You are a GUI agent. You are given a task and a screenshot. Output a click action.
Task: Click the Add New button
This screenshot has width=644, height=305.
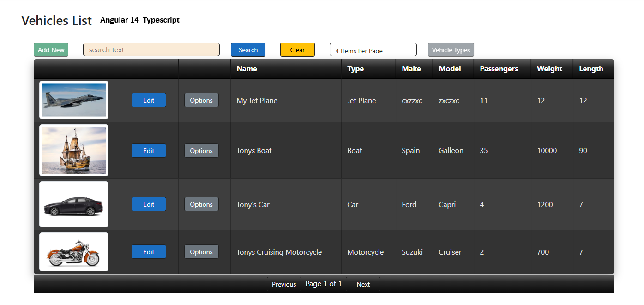click(51, 50)
